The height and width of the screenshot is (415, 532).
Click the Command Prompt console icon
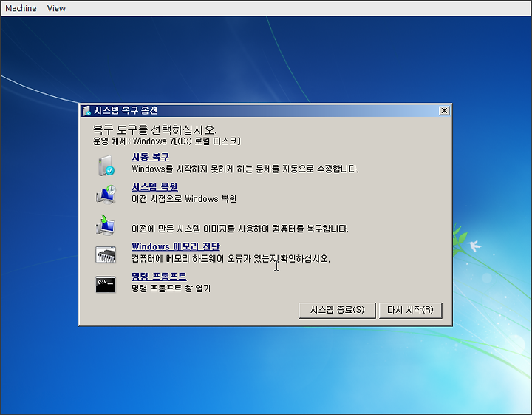point(106,284)
